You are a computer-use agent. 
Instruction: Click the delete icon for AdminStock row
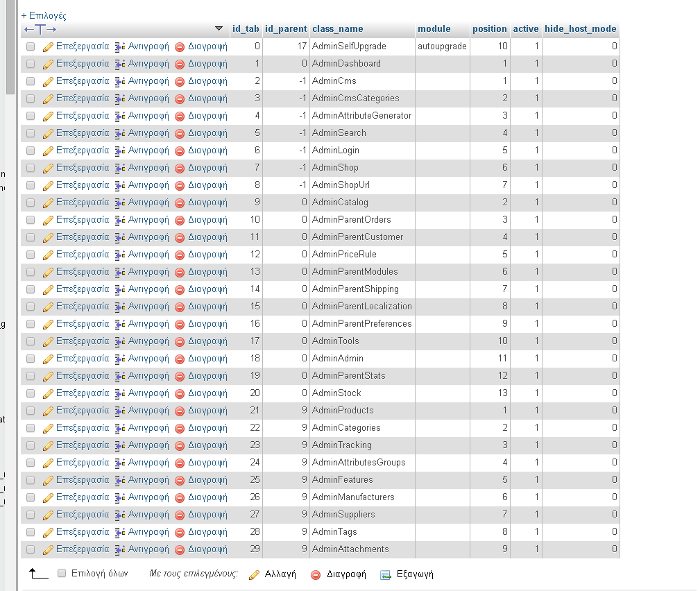(180, 394)
